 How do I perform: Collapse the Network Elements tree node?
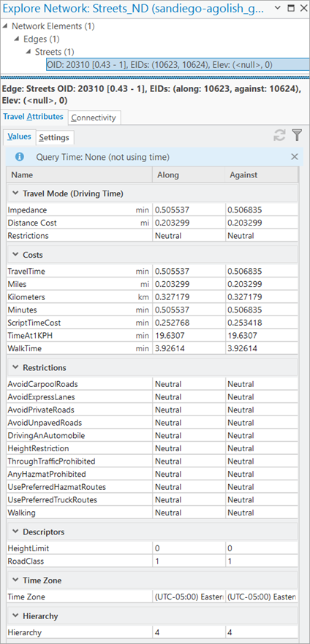5,26
